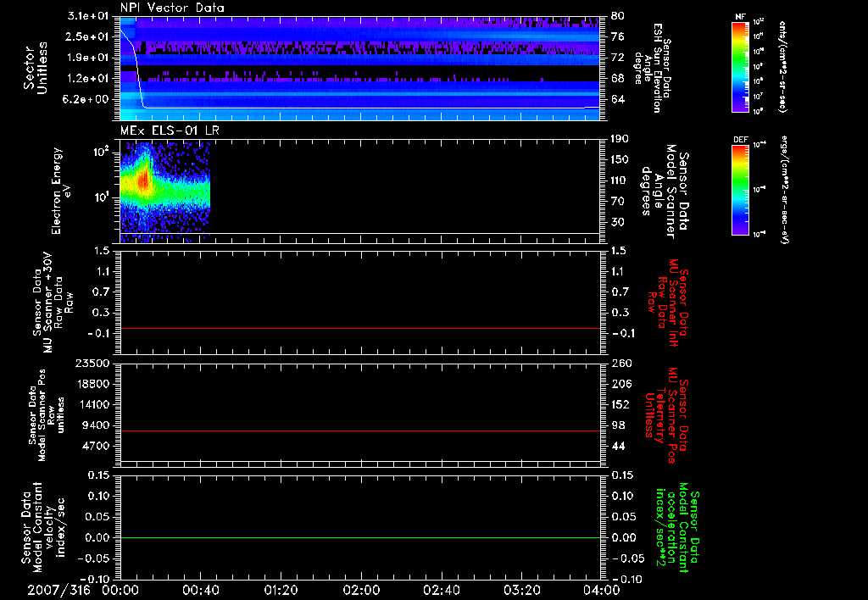Select the 'Sector Unitless' axis label
Image resolution: width=868 pixels, height=600 pixels.
[36, 68]
